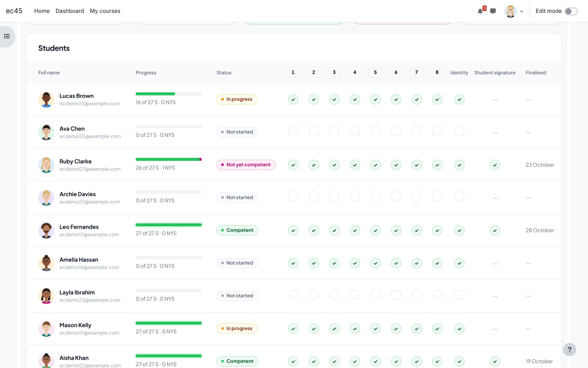Tick Archie Davies' column 3 circle

[334, 197]
